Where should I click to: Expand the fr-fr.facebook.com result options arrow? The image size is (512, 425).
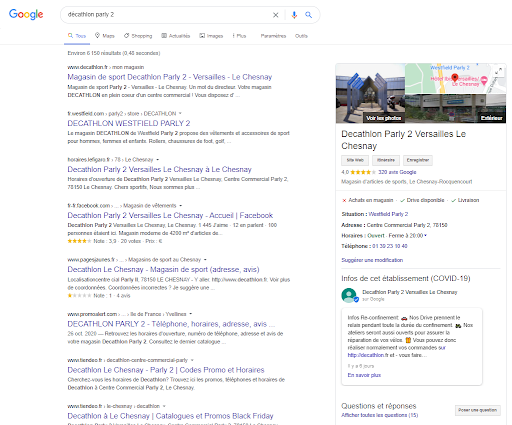coord(180,205)
